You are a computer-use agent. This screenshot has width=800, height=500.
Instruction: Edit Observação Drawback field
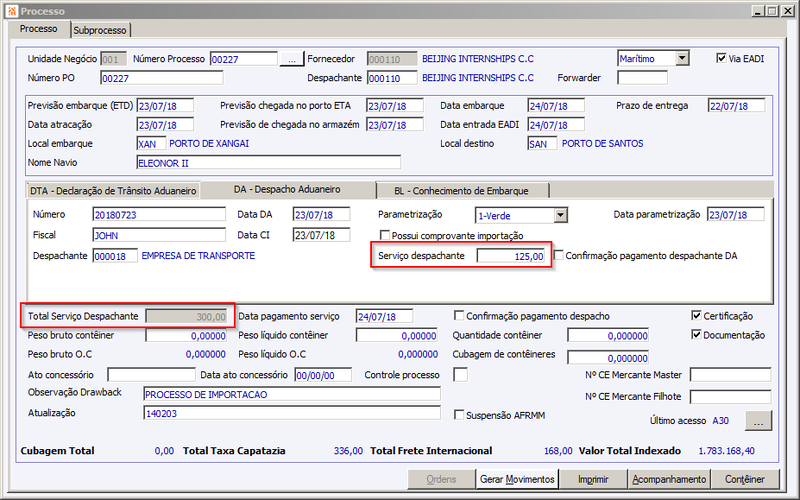click(292, 394)
